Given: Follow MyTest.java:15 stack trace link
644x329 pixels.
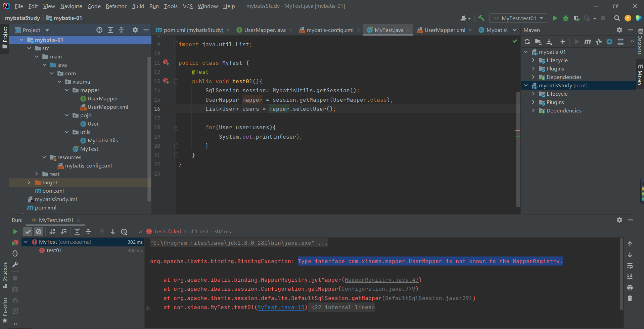Looking at the screenshot, I should pos(281,307).
